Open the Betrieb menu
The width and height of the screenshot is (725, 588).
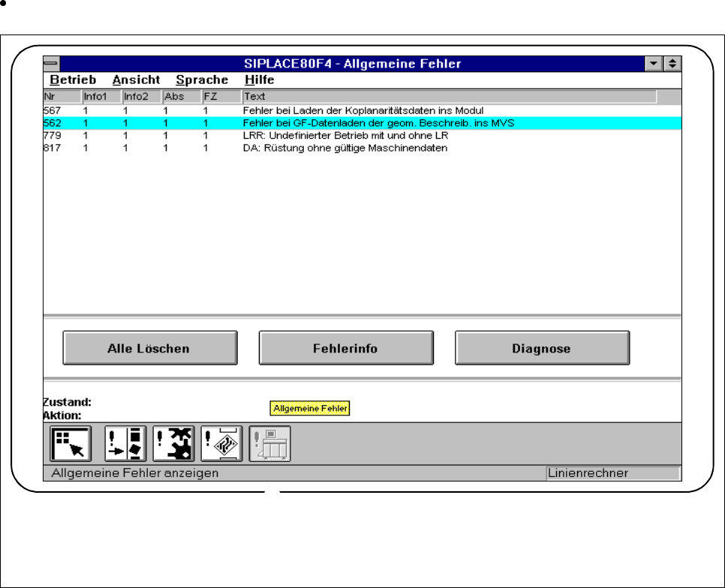point(73,80)
